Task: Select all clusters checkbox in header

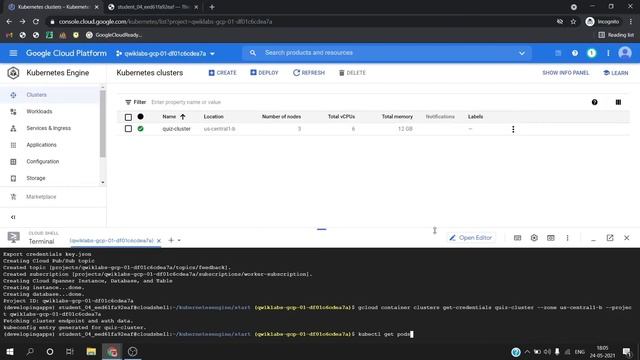Action: coord(128,117)
